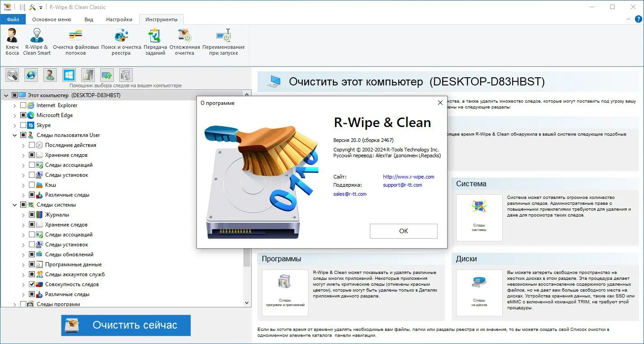Expand the Последние действия node
This screenshot has height=344, width=644.
[23, 145]
